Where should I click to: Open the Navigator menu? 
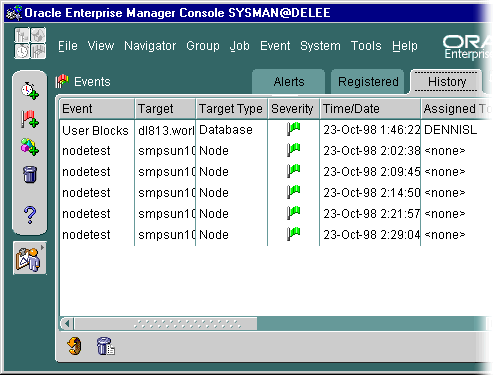(x=150, y=46)
